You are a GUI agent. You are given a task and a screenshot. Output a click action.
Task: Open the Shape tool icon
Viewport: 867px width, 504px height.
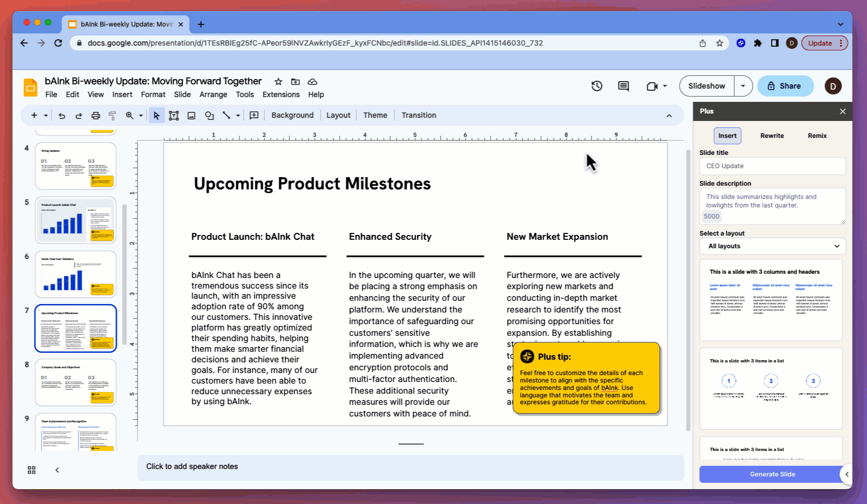[209, 115]
